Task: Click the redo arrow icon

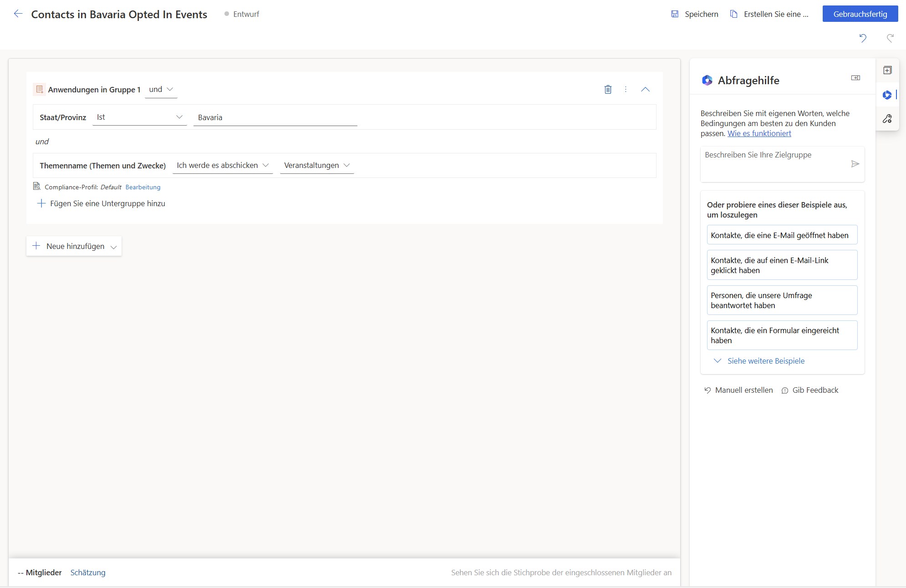Action: click(890, 38)
